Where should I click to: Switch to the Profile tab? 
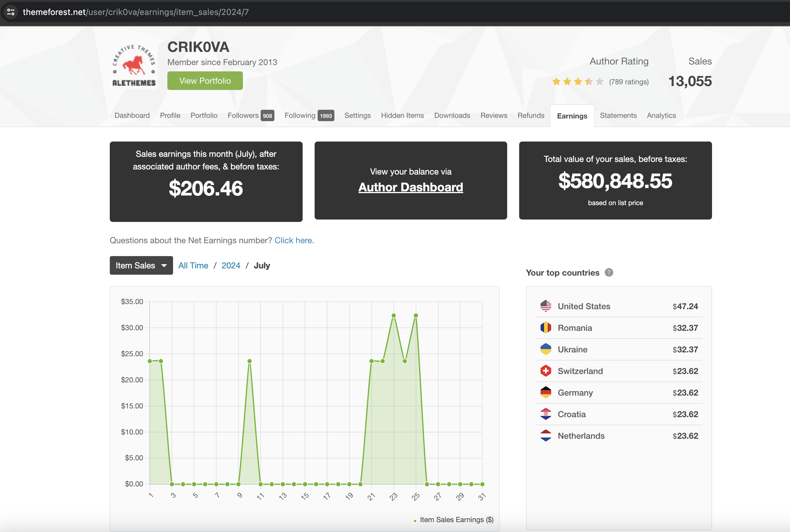click(170, 115)
